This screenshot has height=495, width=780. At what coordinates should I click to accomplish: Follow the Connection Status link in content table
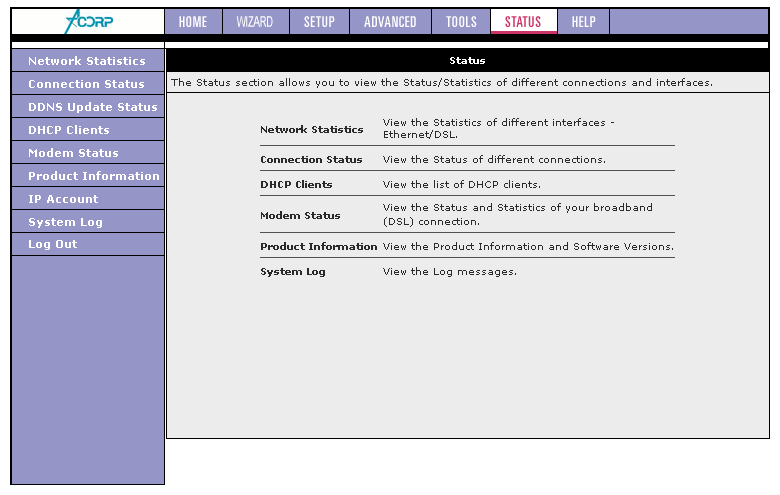[311, 160]
